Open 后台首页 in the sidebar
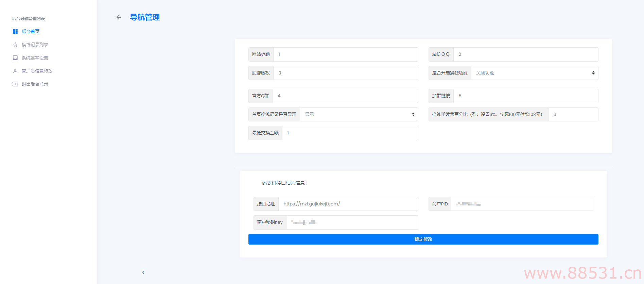 (x=31, y=31)
